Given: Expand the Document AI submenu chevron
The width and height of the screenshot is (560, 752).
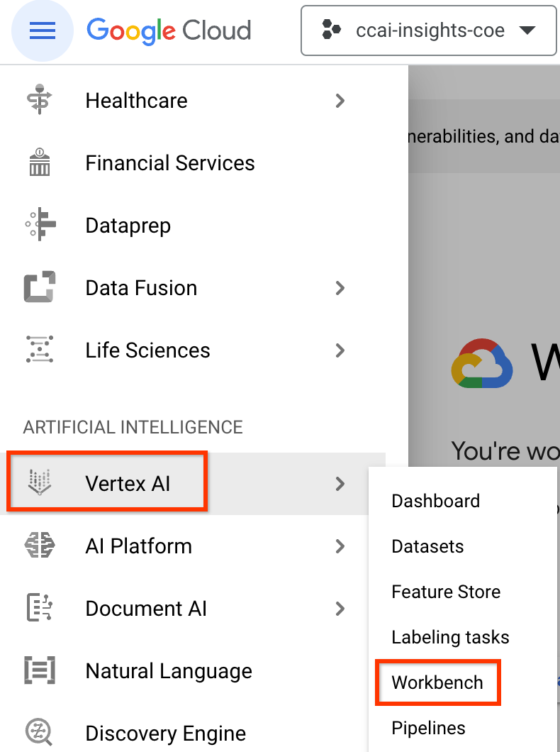Looking at the screenshot, I should click(340, 609).
